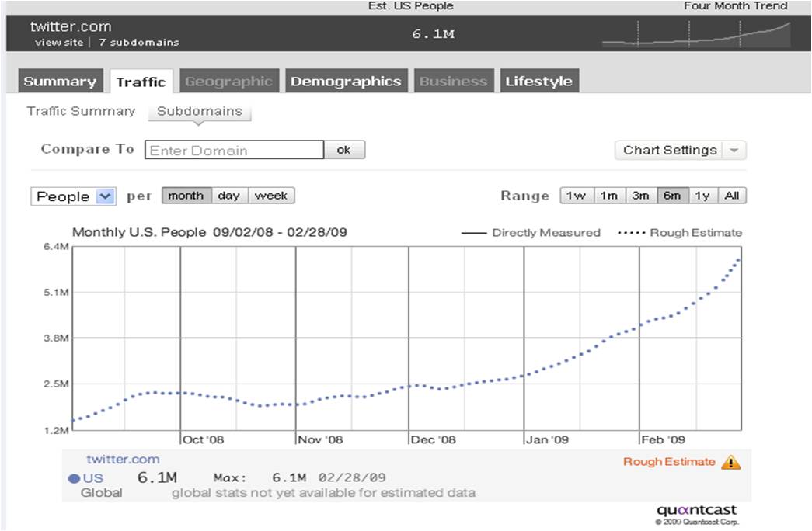The height and width of the screenshot is (531, 812).
Task: Open the 7 subdomains link
Action: pyautogui.click(x=139, y=43)
